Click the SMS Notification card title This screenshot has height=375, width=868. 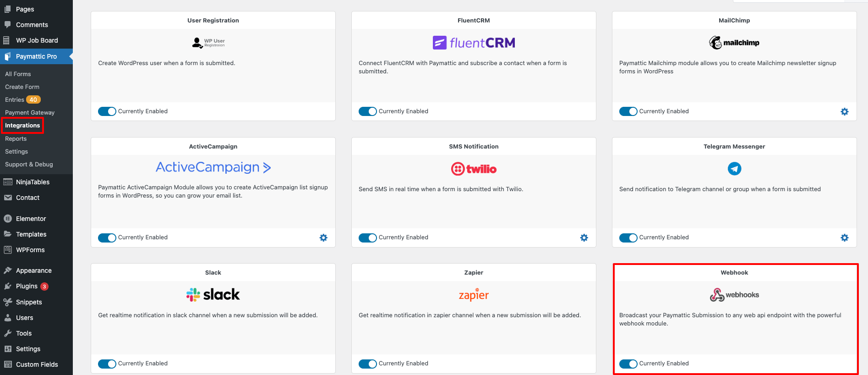pyautogui.click(x=474, y=146)
